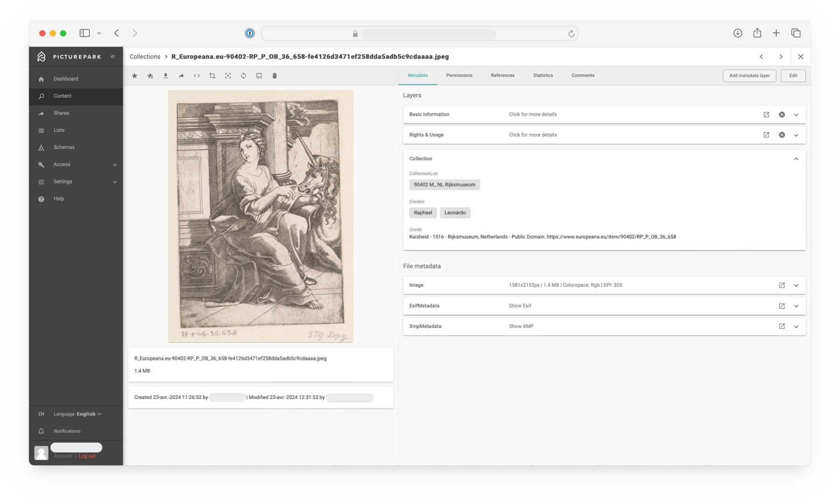
Task: Open the Language: English dropdown
Action: [77, 414]
